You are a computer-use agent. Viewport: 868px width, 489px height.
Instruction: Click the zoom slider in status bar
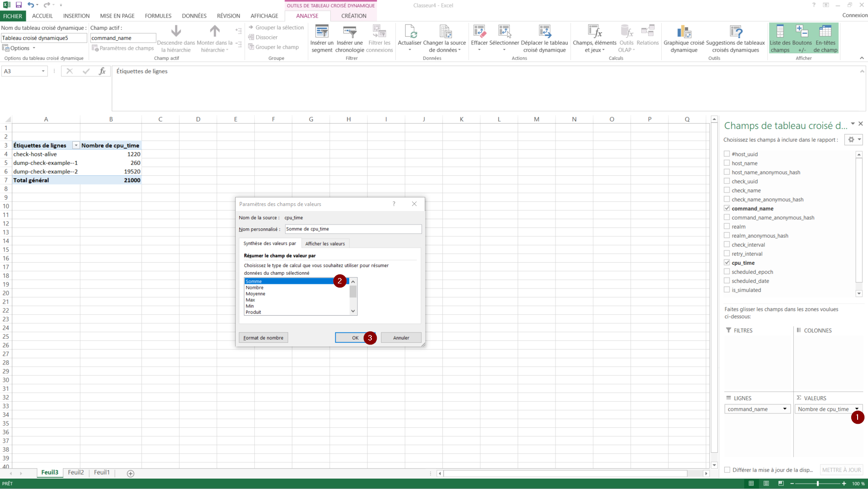click(x=818, y=484)
